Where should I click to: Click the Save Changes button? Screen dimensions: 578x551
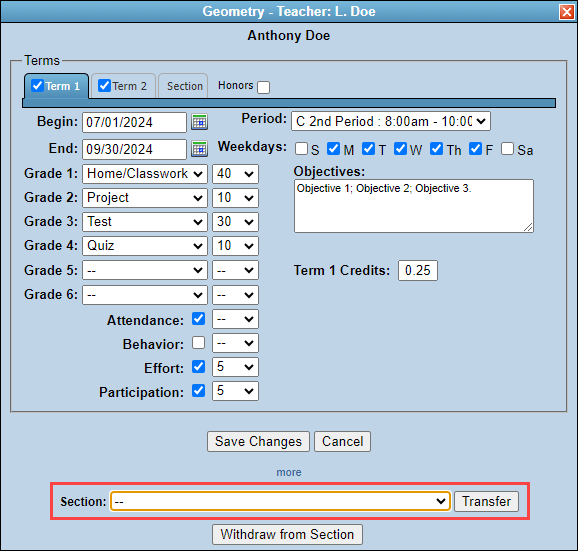pos(258,442)
